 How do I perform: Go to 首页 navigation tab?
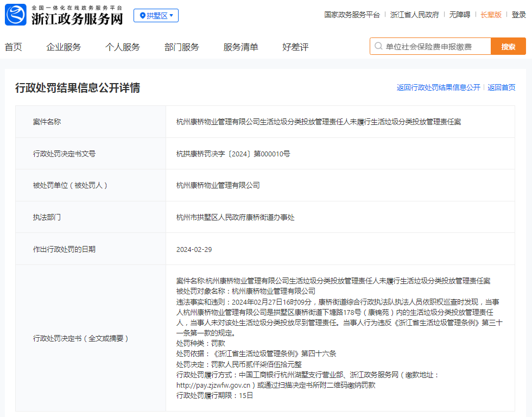[14, 47]
